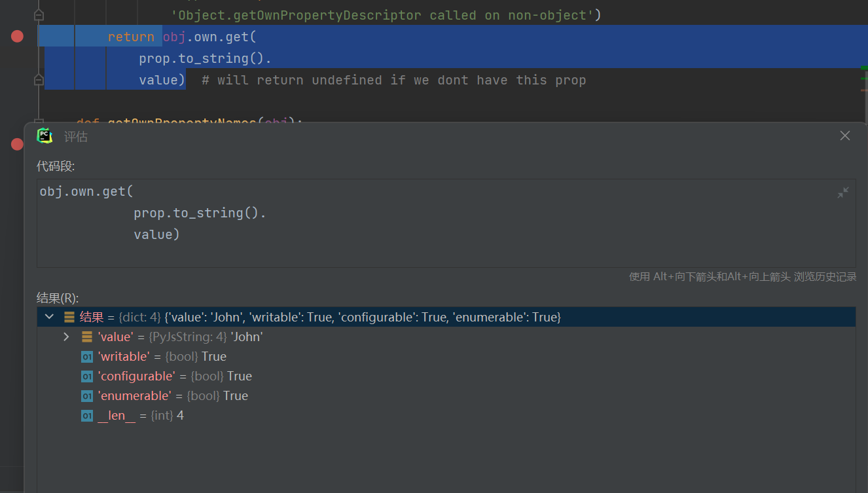
Task: Click the prop.to_string() code line in the editor
Action: [205, 58]
